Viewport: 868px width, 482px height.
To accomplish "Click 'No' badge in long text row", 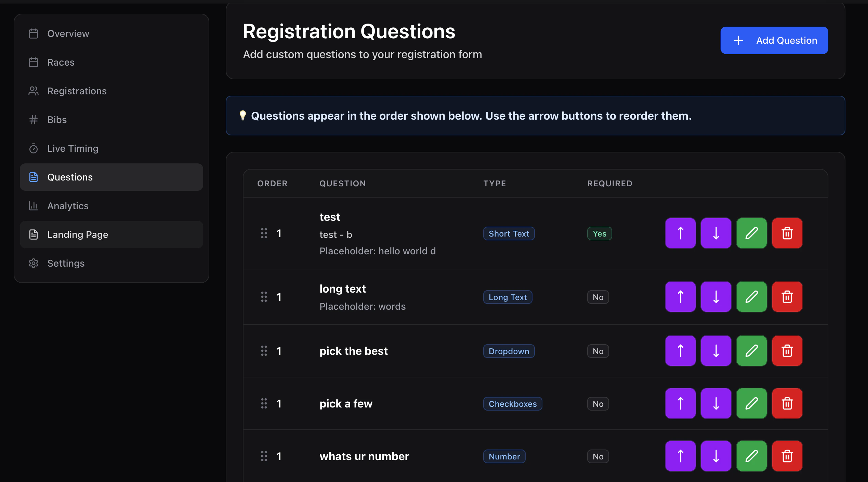I will 598,297.
